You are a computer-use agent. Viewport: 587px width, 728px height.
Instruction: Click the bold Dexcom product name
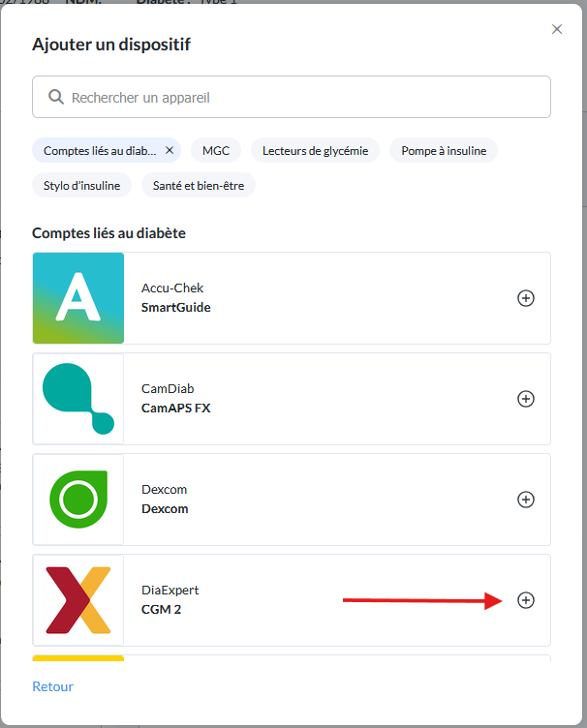pos(165,509)
